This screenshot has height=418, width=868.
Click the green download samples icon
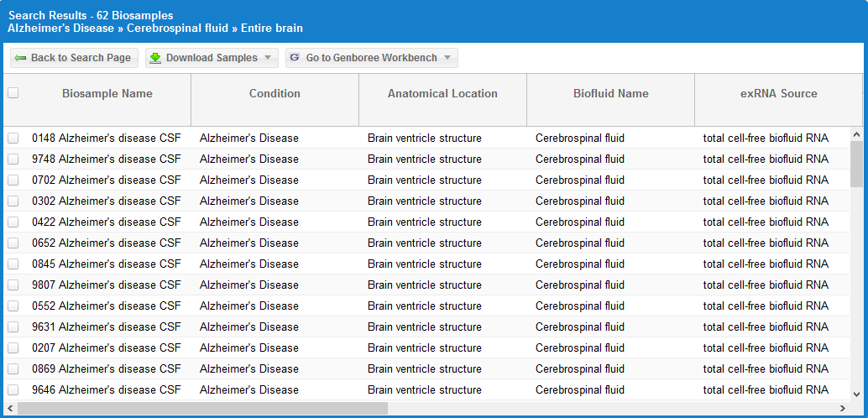click(155, 58)
